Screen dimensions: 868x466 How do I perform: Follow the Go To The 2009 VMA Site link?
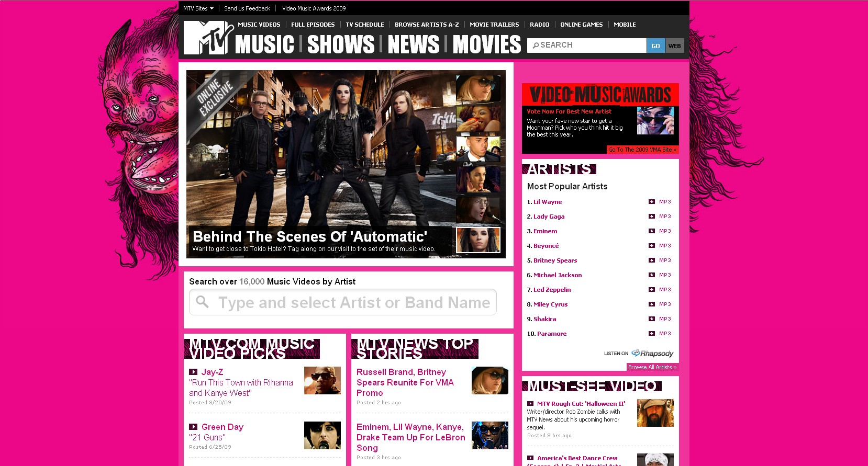[642, 150]
